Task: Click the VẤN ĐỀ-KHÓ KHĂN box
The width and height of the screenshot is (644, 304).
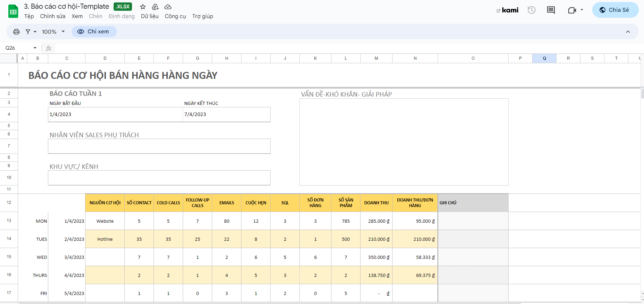Action: (404, 142)
